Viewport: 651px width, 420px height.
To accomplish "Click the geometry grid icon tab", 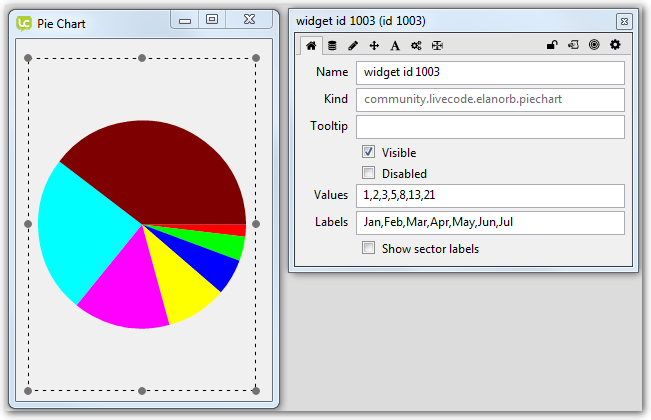I will click(437, 45).
